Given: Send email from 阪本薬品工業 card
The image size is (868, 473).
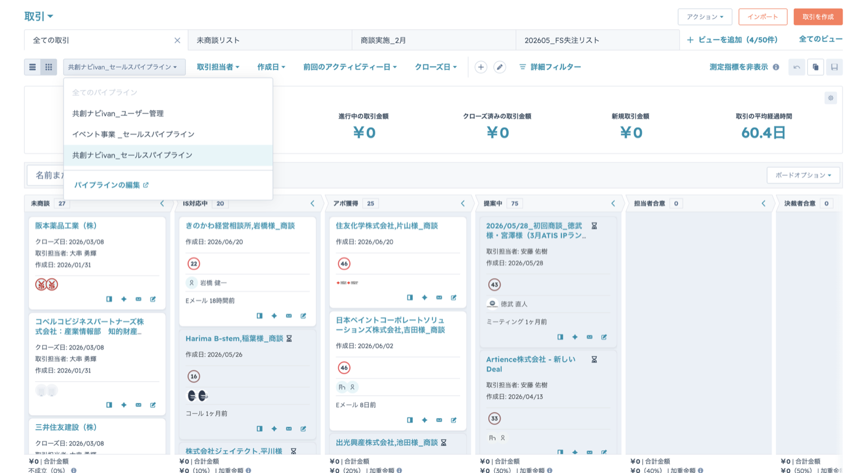Looking at the screenshot, I should coord(138,299).
